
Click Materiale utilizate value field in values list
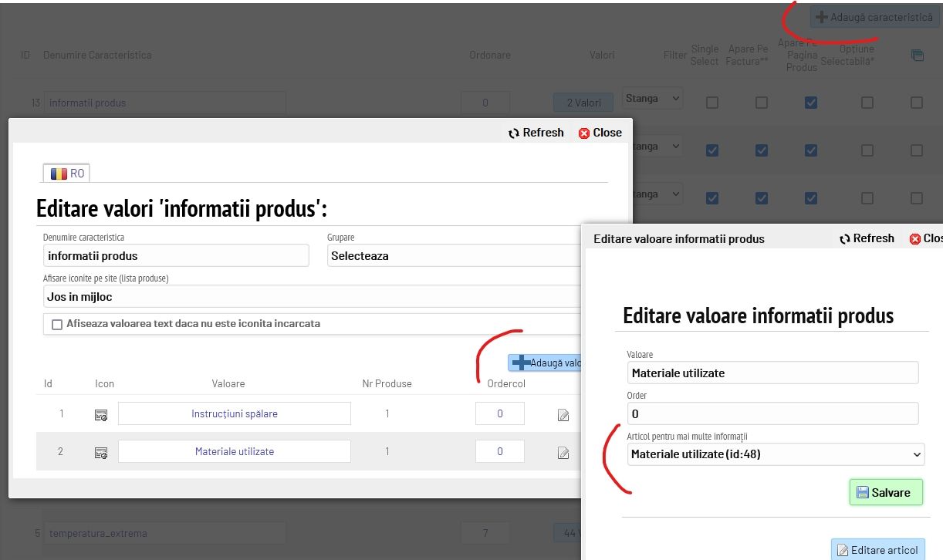pos(235,451)
